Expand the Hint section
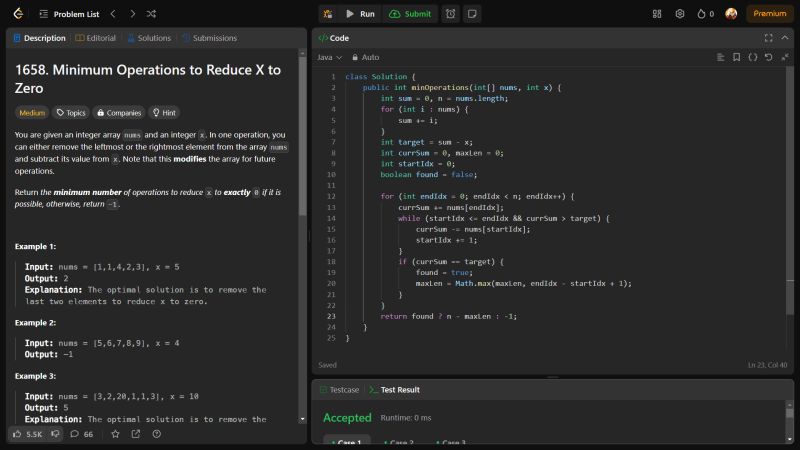800x450 pixels. click(163, 113)
